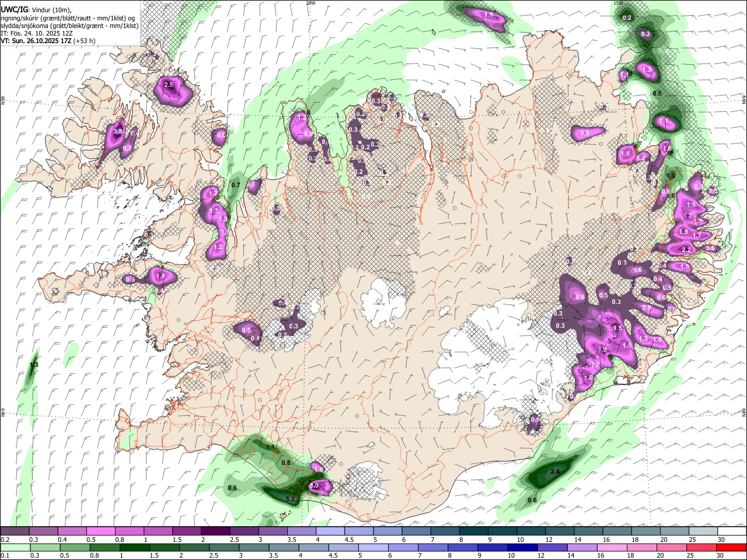Select the bright red swatch after bottom-row 30
The width and height of the screenshot is (747, 560).
pyautogui.click(x=731, y=548)
